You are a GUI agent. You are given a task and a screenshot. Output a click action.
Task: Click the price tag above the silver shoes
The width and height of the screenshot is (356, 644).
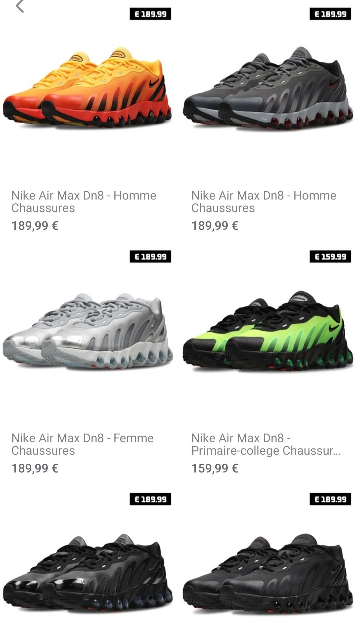150,257
